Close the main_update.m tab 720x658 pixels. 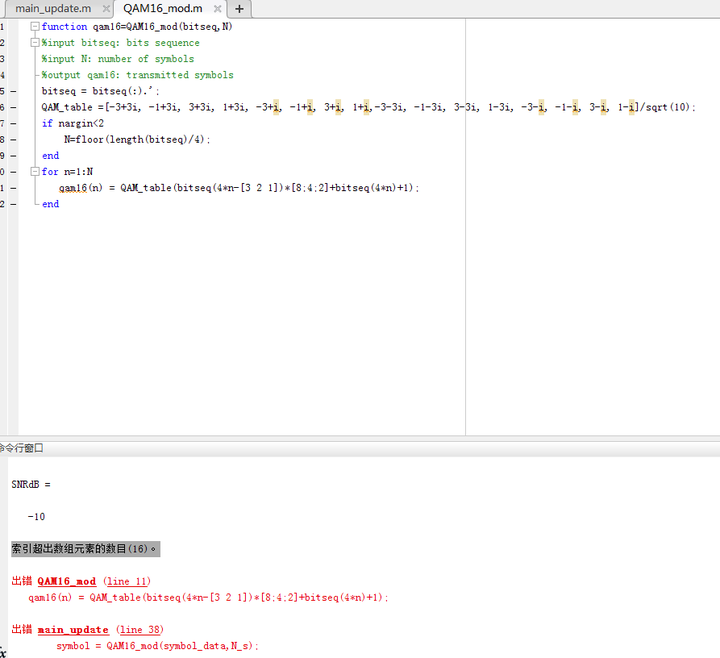pos(106,9)
